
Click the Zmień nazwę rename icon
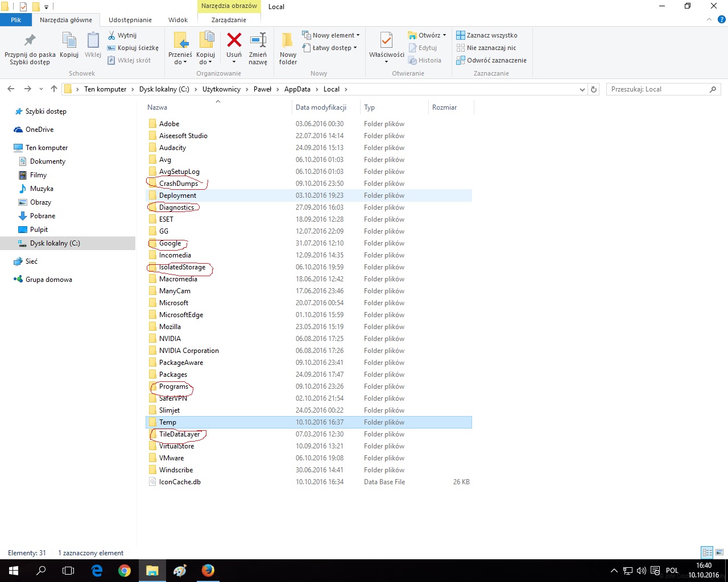[x=258, y=41]
